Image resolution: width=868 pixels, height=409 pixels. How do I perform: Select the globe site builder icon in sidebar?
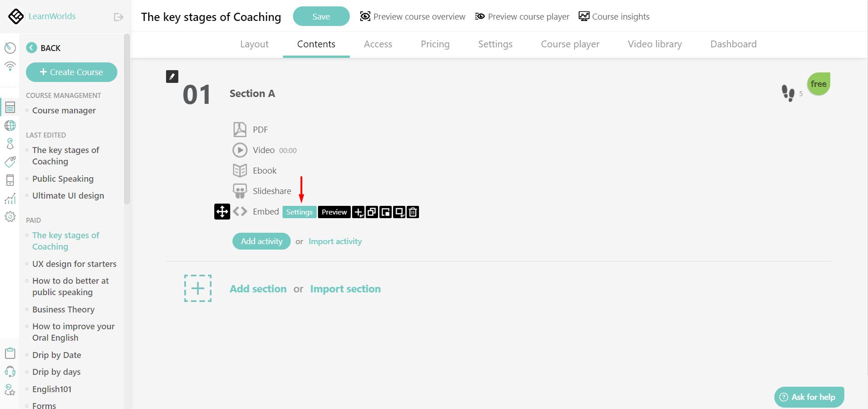(x=10, y=126)
